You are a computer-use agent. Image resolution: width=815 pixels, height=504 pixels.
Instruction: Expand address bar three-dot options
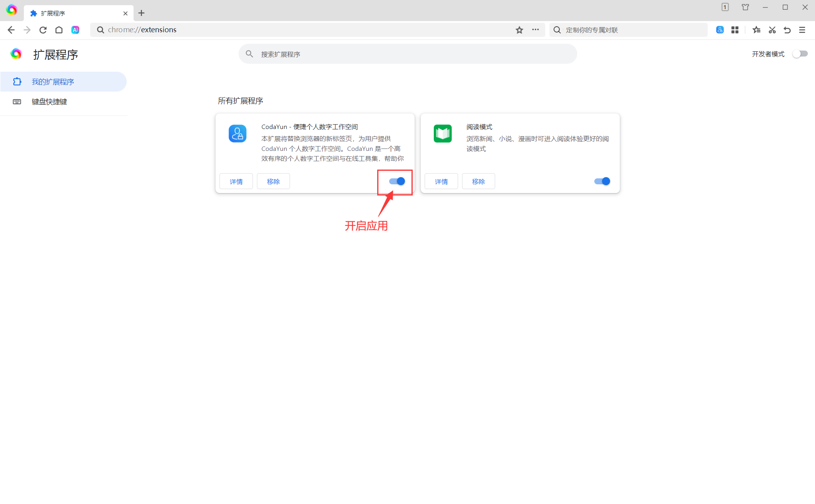click(535, 30)
